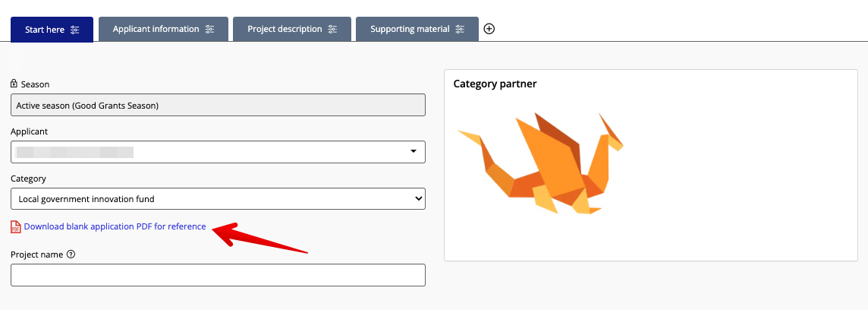Open the Applicant dropdown
Image resolution: width=868 pixels, height=310 pixels.
218,152
